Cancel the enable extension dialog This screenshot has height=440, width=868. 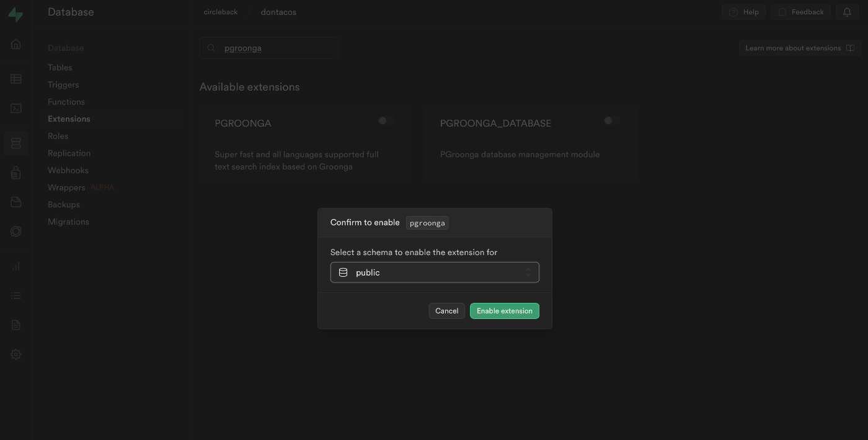[x=446, y=311]
